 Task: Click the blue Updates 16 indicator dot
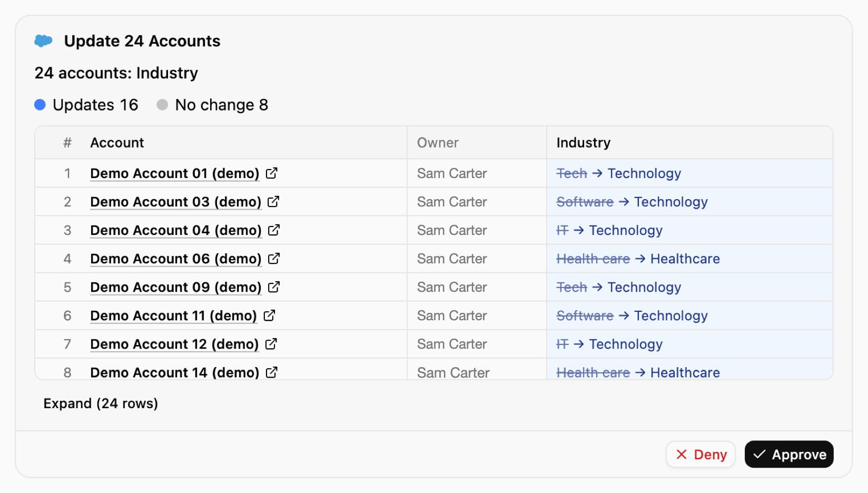coord(40,105)
